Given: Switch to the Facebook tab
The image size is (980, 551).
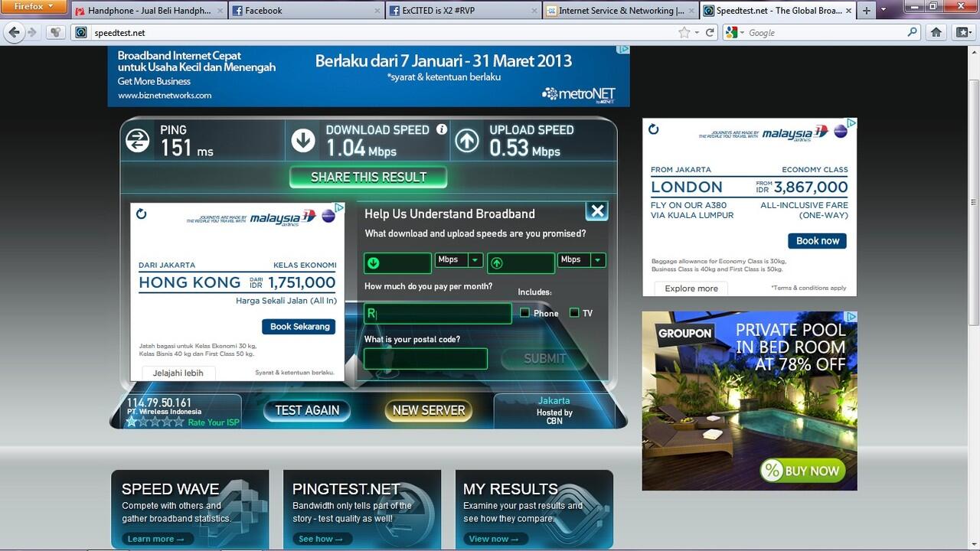Looking at the screenshot, I should point(305,11).
